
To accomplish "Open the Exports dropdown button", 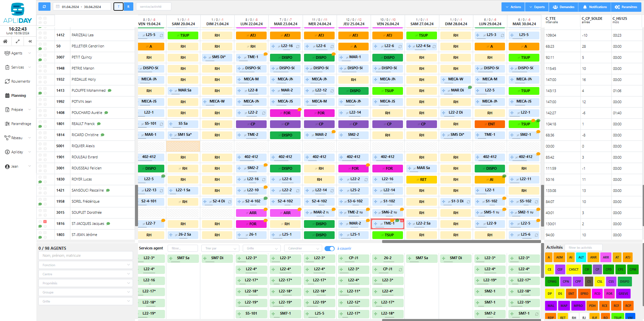I will pos(537,7).
